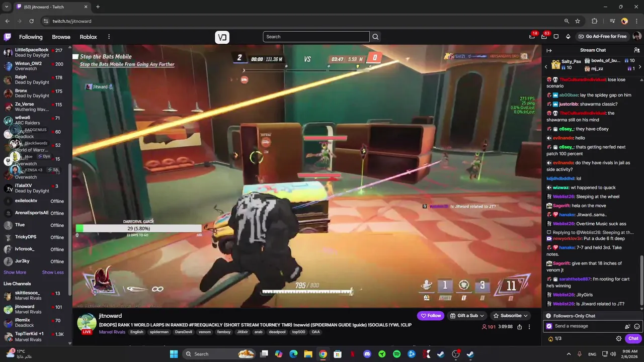Screen dimensions: 644x362
Task: Focus the Twitch search field
Action: coord(316,37)
